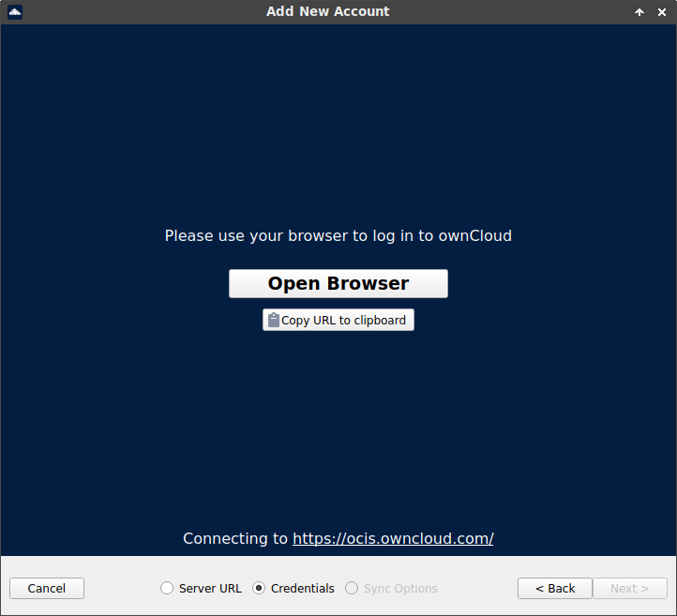677x616 pixels.
Task: Cancel the Add New Account wizard
Action: [47, 589]
